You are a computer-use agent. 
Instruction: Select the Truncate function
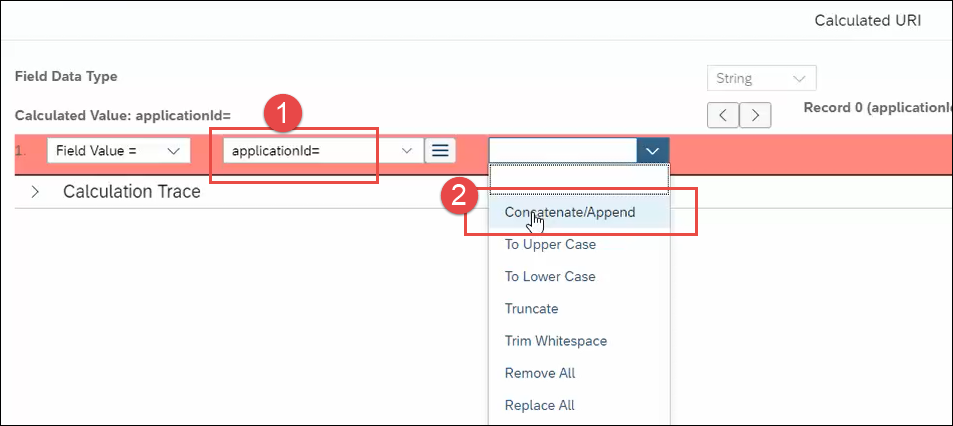[x=531, y=308]
